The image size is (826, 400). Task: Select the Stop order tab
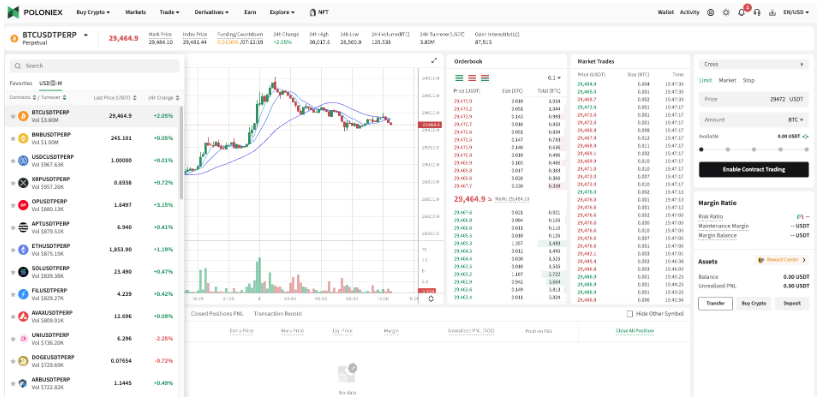pyautogui.click(x=749, y=81)
